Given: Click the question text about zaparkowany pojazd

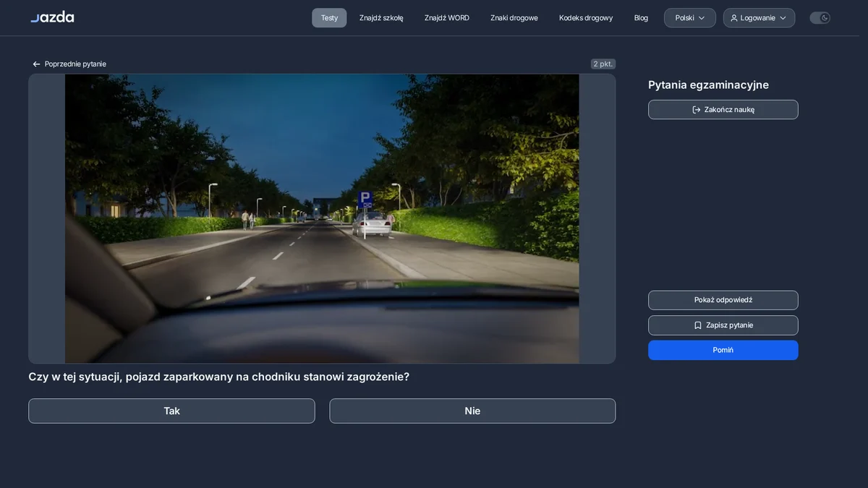Looking at the screenshot, I should [218, 377].
